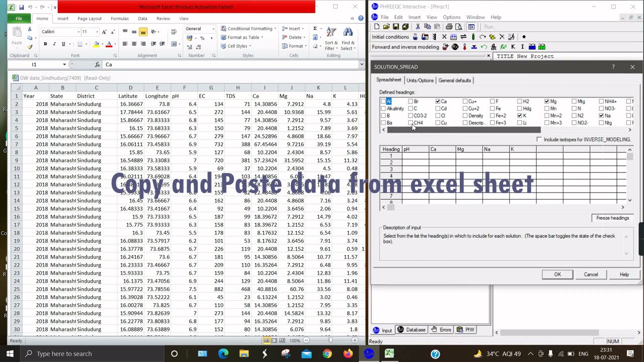Click the fx Insert Function icon in Excel

(98, 64)
